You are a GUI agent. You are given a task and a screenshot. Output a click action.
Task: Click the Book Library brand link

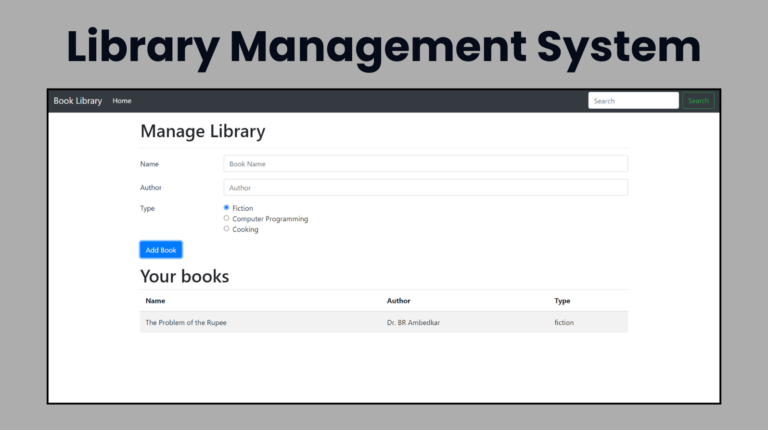click(77, 101)
